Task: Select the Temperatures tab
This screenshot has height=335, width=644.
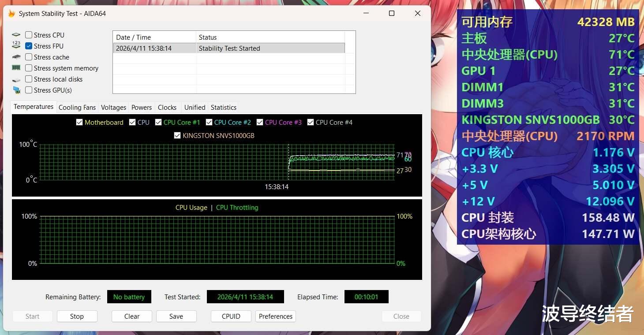Action: click(x=34, y=107)
